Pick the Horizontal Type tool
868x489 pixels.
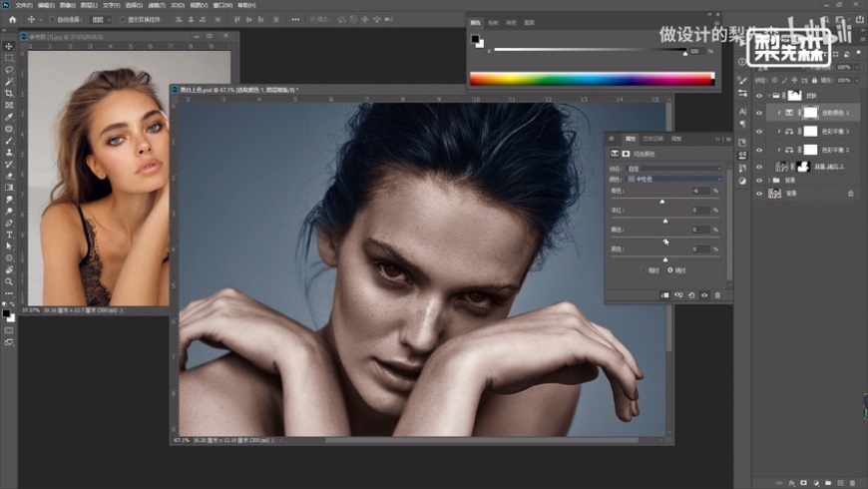point(9,234)
